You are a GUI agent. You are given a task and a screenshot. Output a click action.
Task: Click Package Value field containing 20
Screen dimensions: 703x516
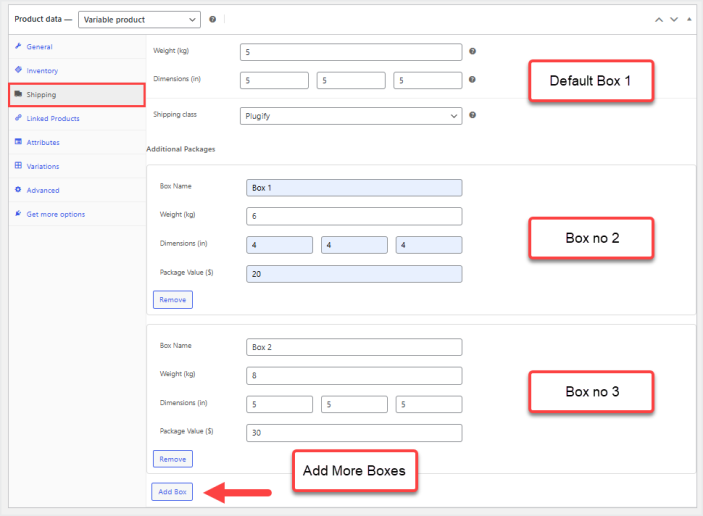pos(354,274)
